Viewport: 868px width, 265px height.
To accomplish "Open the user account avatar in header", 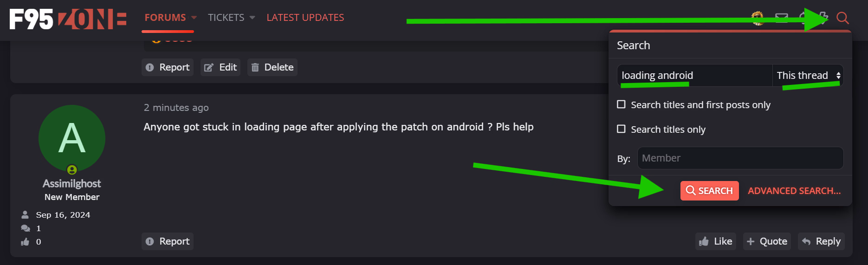I will pyautogui.click(x=758, y=18).
